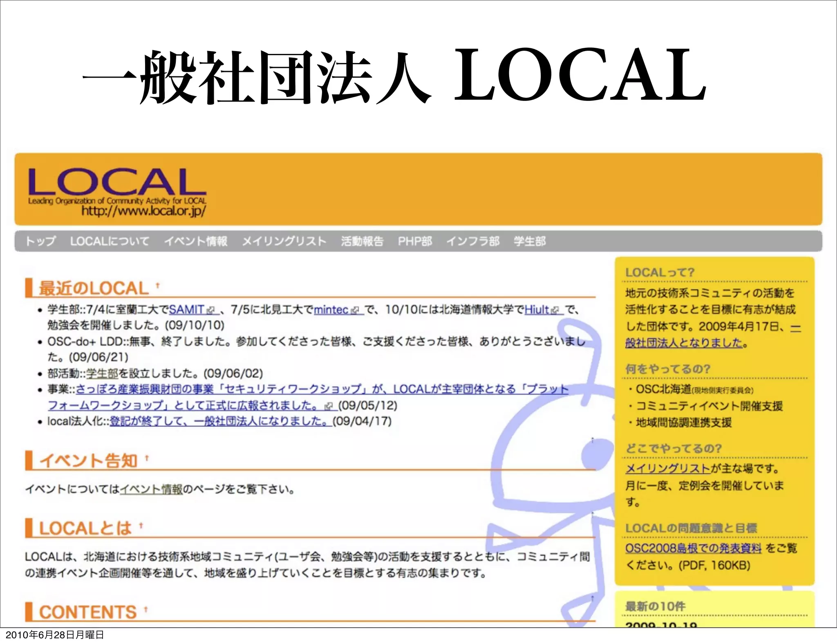This screenshot has width=837, height=644.
Task: Click the anchor arrow beside イベント告知 heading
Action: tap(147, 458)
